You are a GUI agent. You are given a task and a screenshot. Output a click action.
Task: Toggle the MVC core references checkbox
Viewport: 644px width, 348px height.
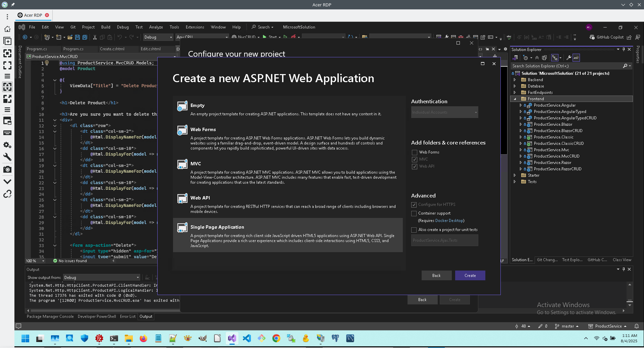[x=415, y=159]
